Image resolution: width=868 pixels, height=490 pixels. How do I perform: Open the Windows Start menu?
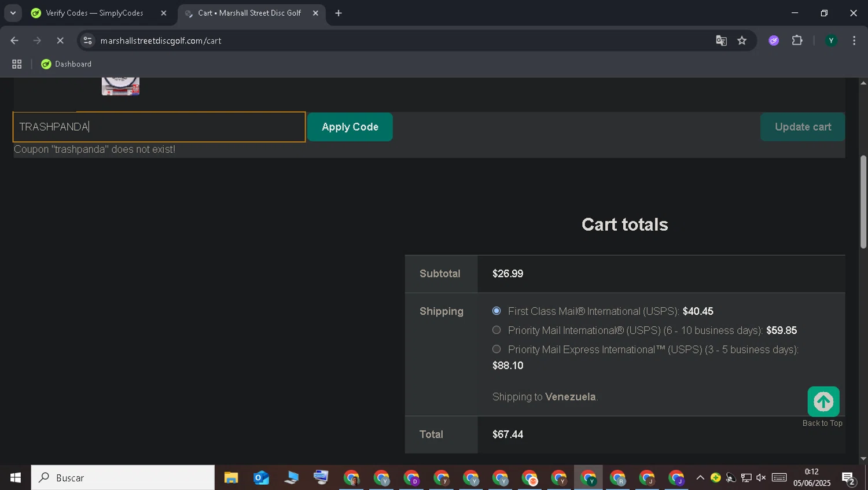[x=16, y=478]
